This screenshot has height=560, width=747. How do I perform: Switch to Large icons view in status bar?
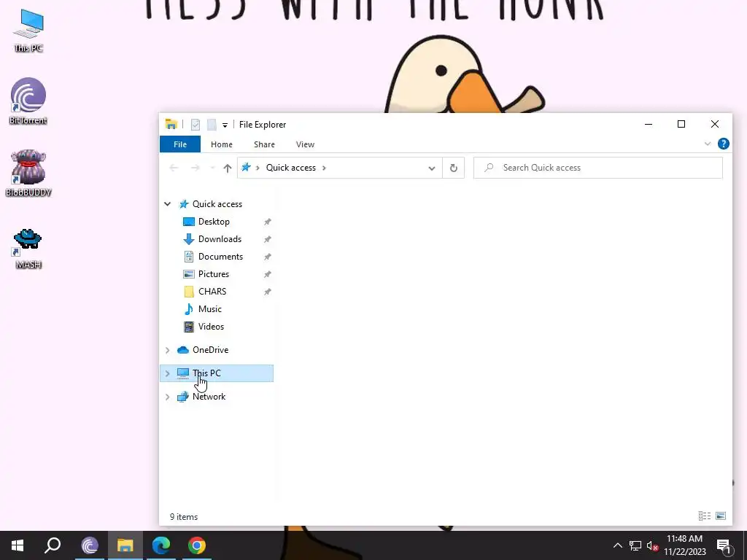721,516
